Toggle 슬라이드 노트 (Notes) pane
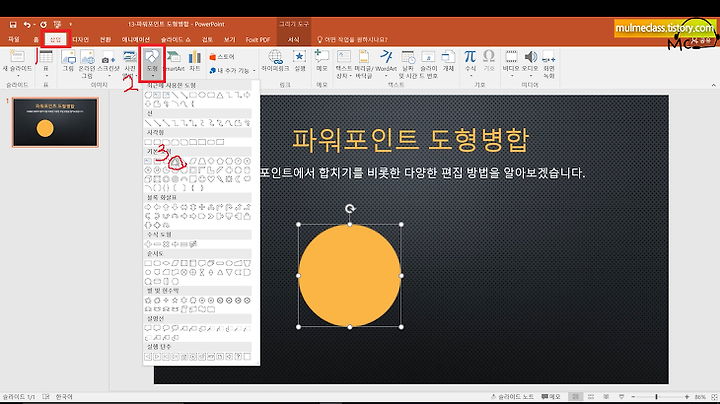 pyautogui.click(x=512, y=397)
